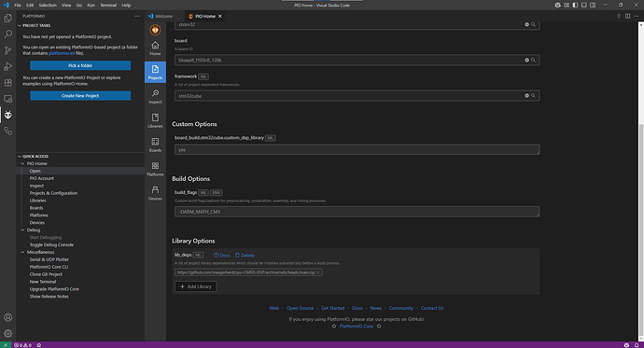Image resolution: width=644 pixels, height=348 pixels.
Task: Open Extensions view in activity bar
Action: pyautogui.click(x=7, y=82)
